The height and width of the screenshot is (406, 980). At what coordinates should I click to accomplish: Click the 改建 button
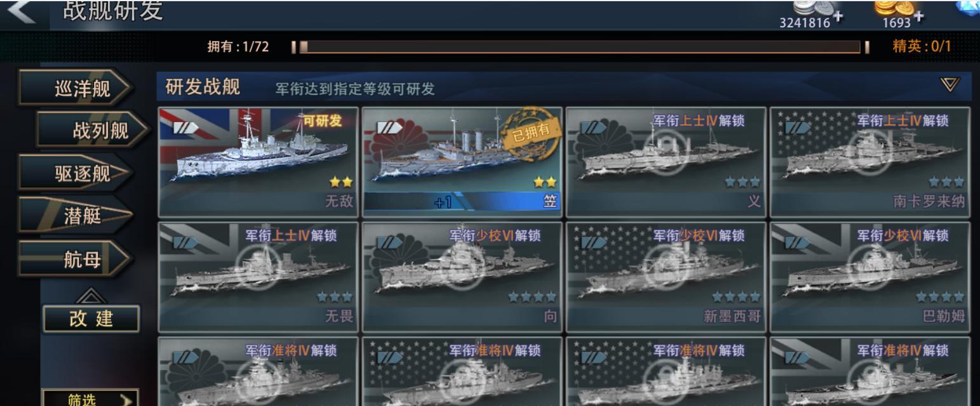tap(91, 318)
